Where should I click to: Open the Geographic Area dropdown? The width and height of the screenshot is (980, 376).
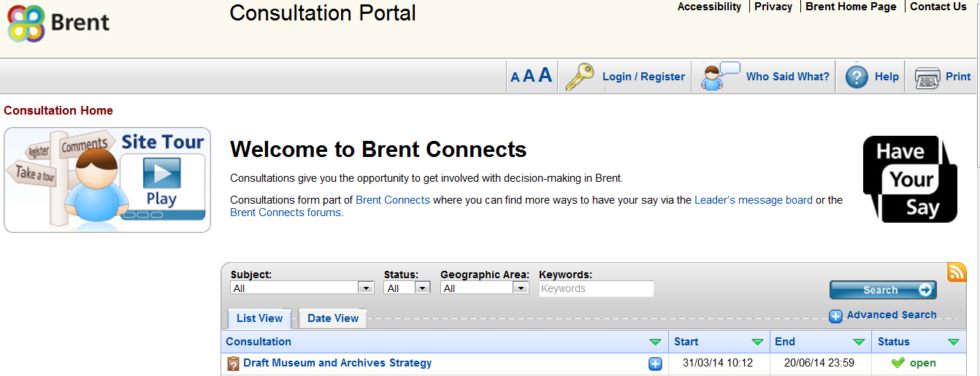[x=483, y=288]
